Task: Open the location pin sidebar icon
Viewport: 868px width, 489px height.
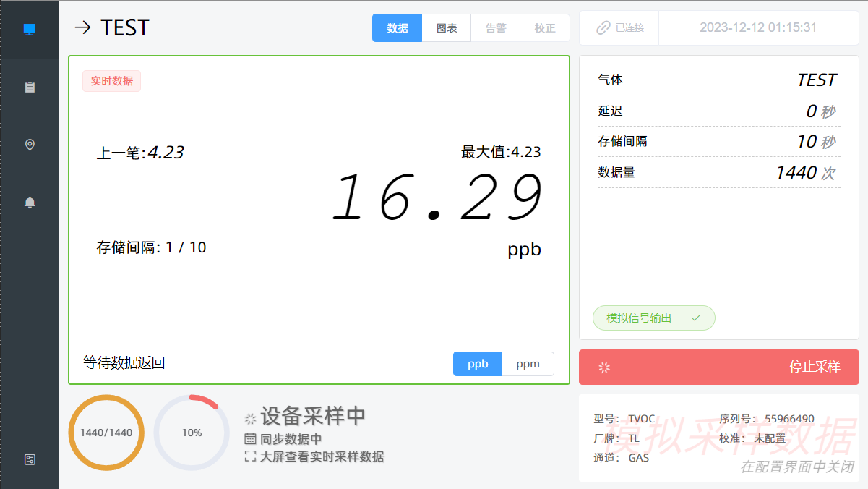Action: click(30, 145)
